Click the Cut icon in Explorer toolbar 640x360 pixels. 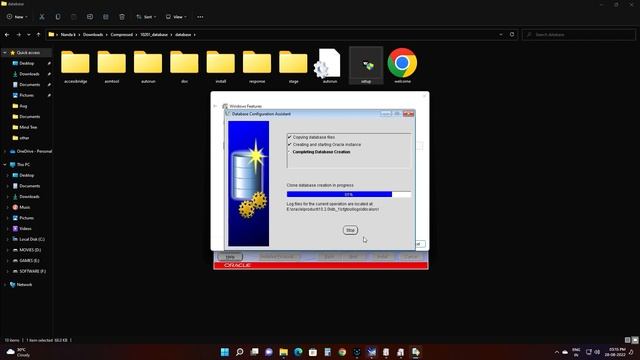coord(42,17)
